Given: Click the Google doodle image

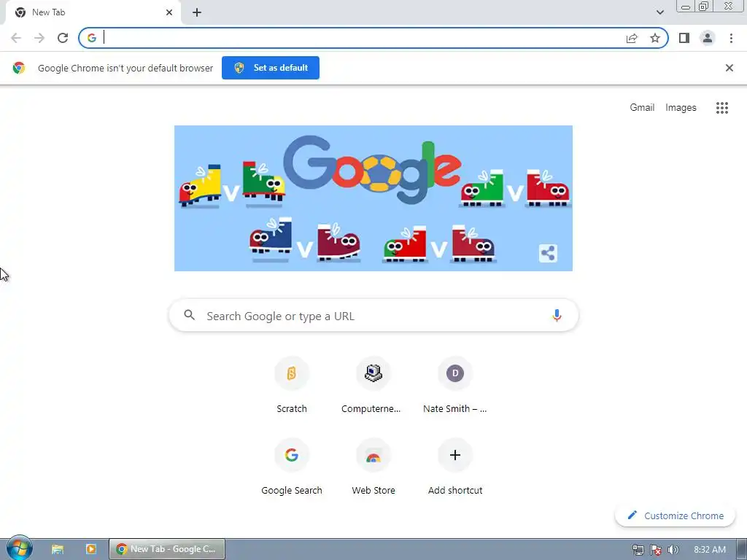Looking at the screenshot, I should point(373,198).
